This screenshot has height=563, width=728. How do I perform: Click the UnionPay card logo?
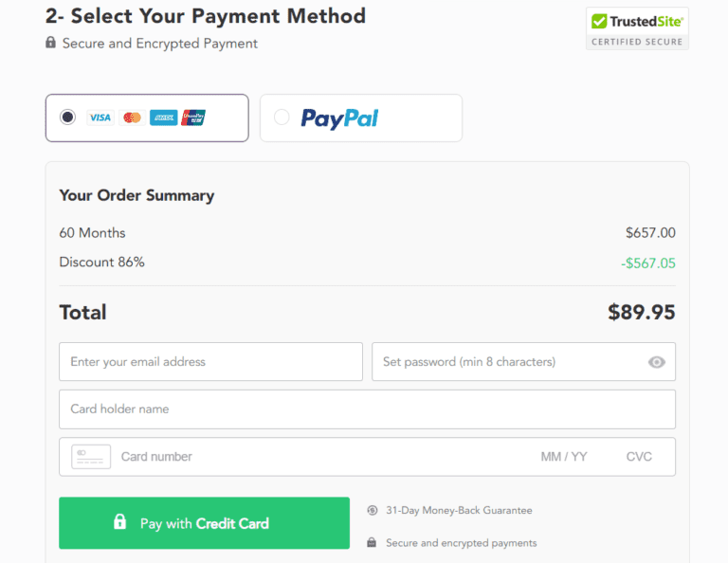pos(193,118)
